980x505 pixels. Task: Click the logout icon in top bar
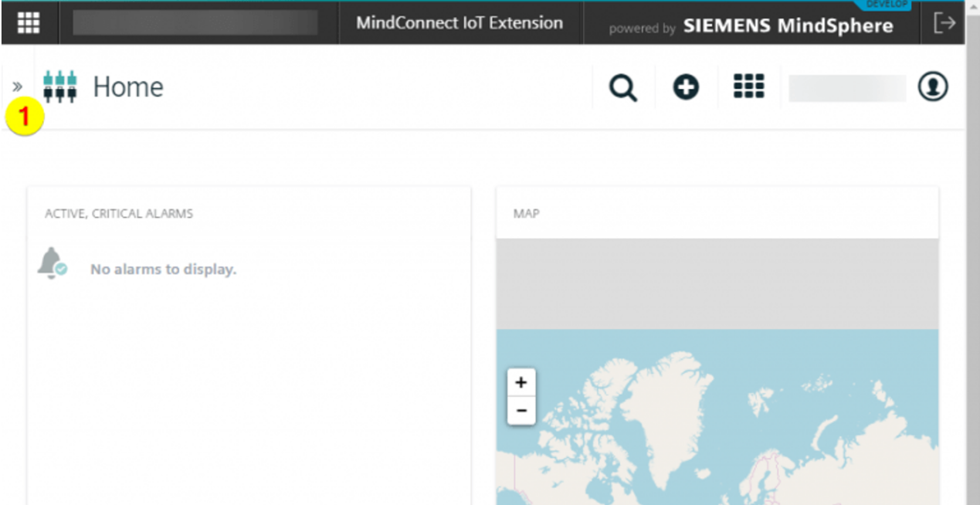click(x=944, y=23)
